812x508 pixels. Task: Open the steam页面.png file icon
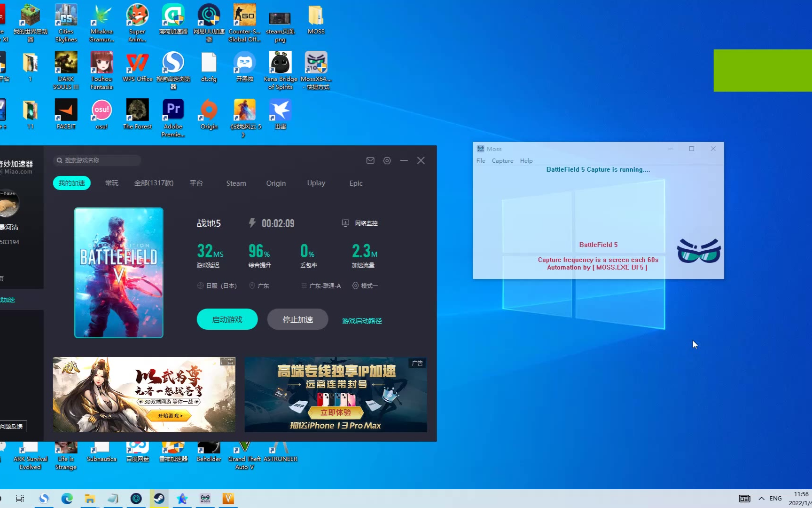[280, 26]
